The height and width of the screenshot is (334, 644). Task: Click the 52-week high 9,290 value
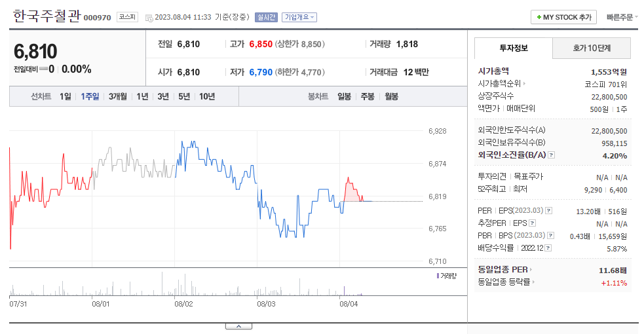(x=593, y=190)
